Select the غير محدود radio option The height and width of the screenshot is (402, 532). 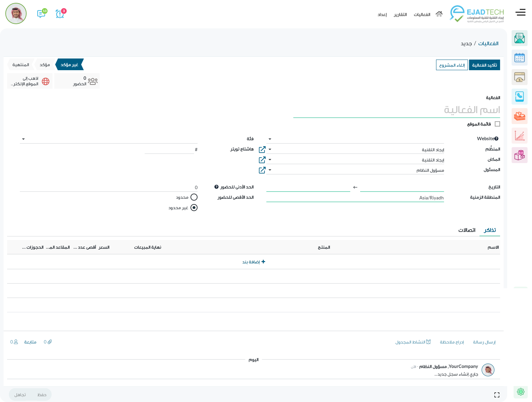point(194,208)
